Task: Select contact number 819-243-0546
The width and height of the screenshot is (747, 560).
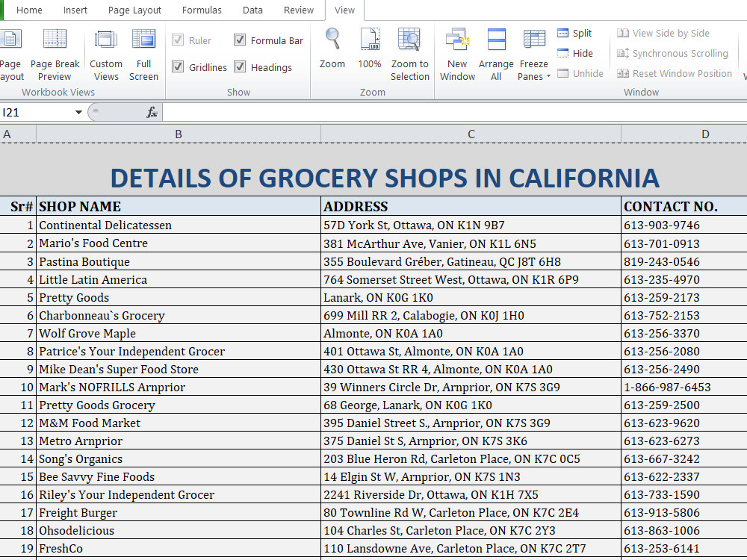Action: click(684, 261)
